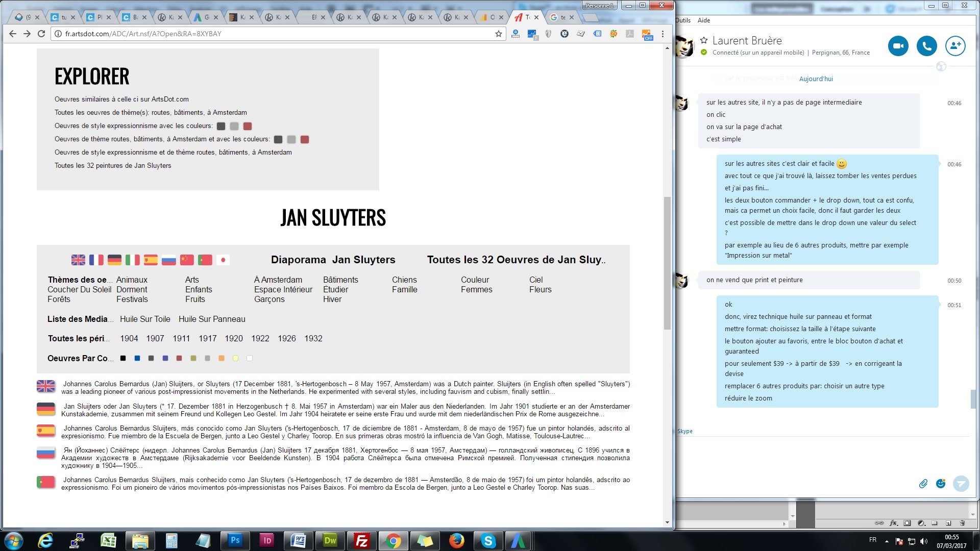Show site information for fr.artsdot.com

click(58, 34)
